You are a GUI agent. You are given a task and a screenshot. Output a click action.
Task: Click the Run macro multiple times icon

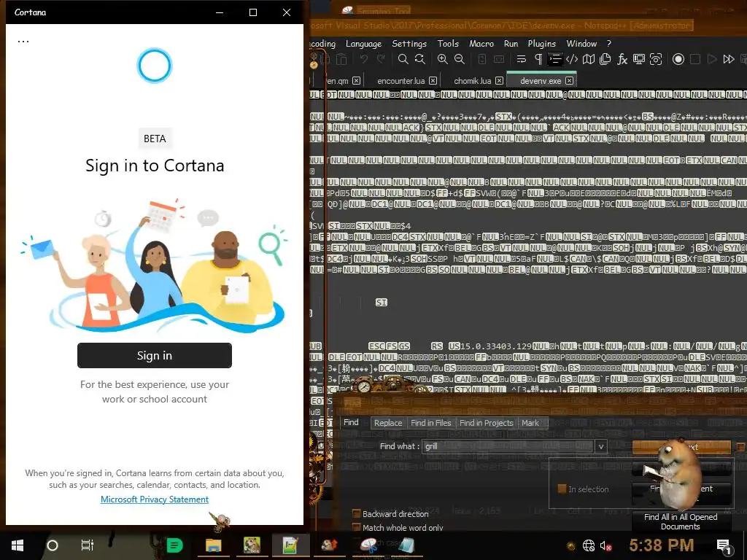click(729, 59)
